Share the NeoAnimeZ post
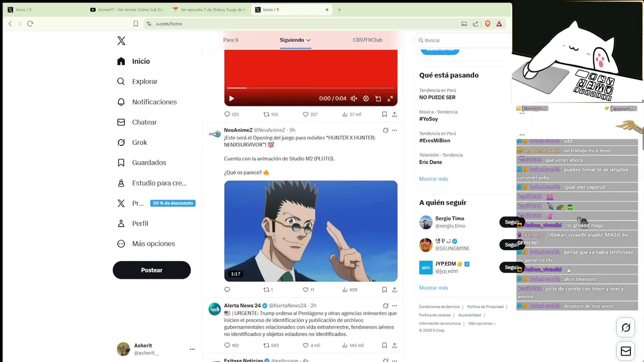Viewport: 644px width, 362px height. (x=394, y=290)
